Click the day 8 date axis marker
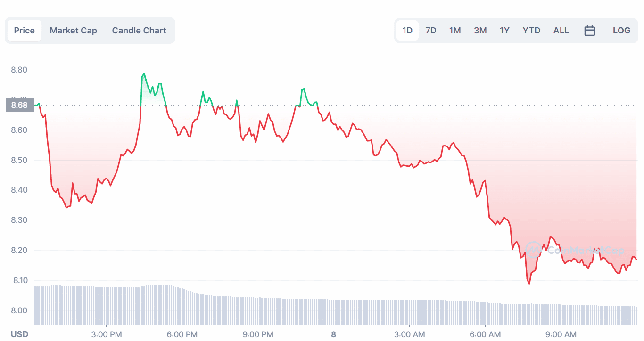Viewport: 644px width, 341px height. coord(334,334)
